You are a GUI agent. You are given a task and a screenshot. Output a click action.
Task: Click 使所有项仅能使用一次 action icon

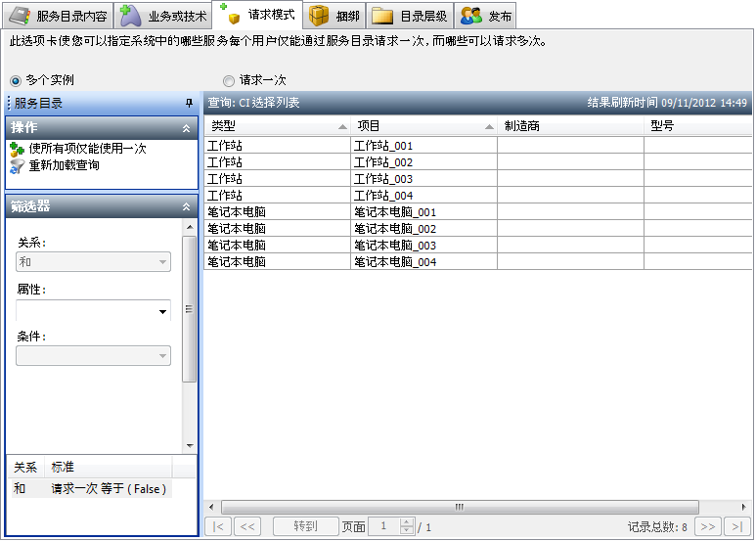pos(17,149)
